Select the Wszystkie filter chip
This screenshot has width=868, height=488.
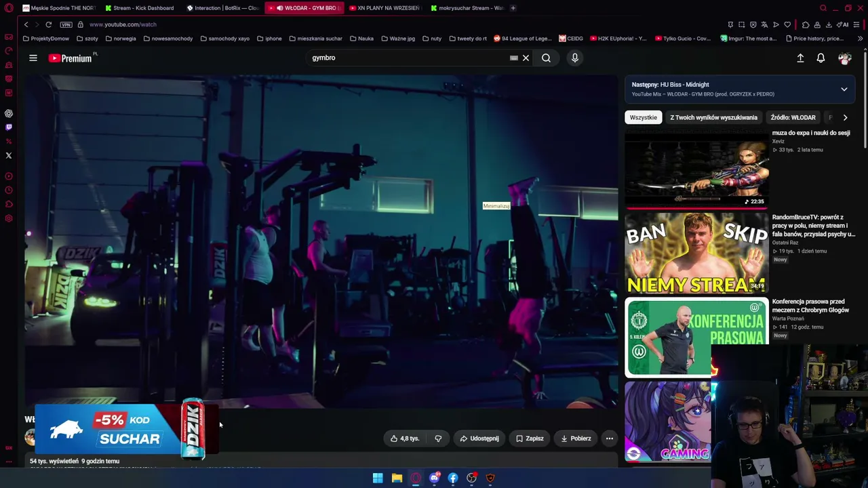[x=643, y=118]
